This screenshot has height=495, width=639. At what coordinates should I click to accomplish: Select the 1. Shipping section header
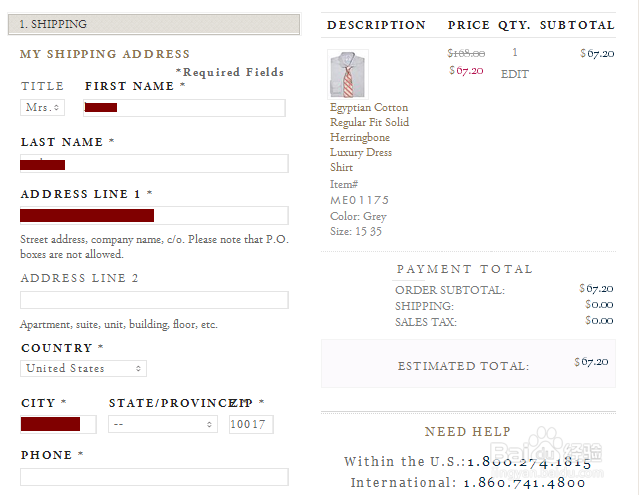(x=160, y=23)
